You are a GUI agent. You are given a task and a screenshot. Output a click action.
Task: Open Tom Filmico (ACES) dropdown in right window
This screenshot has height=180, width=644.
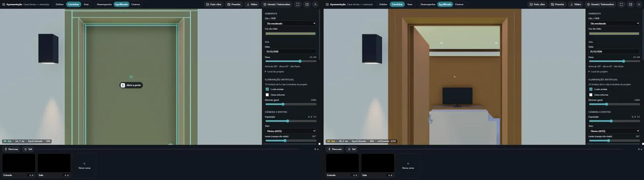click(x=614, y=131)
